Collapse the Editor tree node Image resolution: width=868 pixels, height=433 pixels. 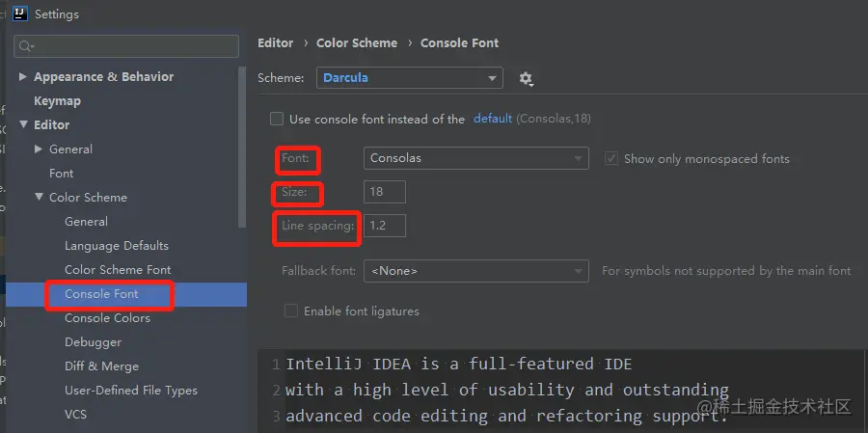click(23, 124)
